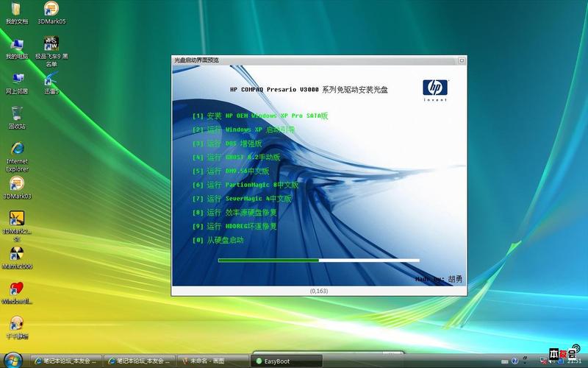Click the 光盘启动界面预览 window title
Viewport: 588px width, 368px height.
[x=196, y=60]
